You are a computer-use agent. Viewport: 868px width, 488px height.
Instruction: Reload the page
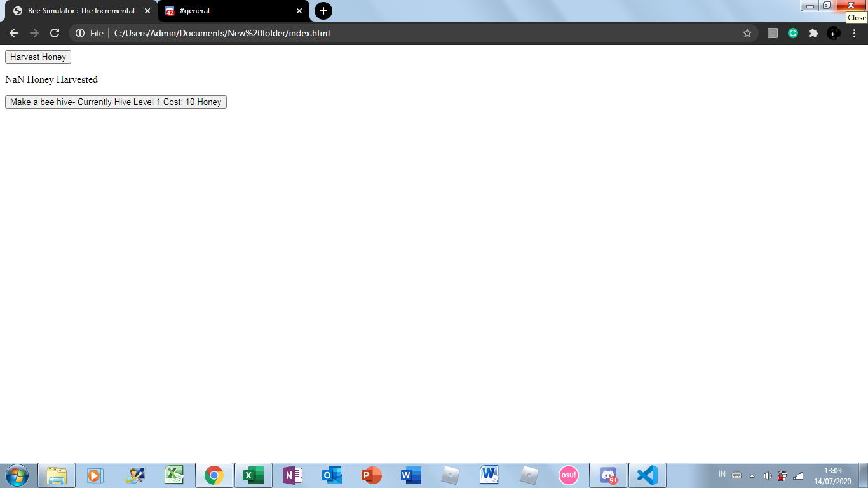(55, 33)
